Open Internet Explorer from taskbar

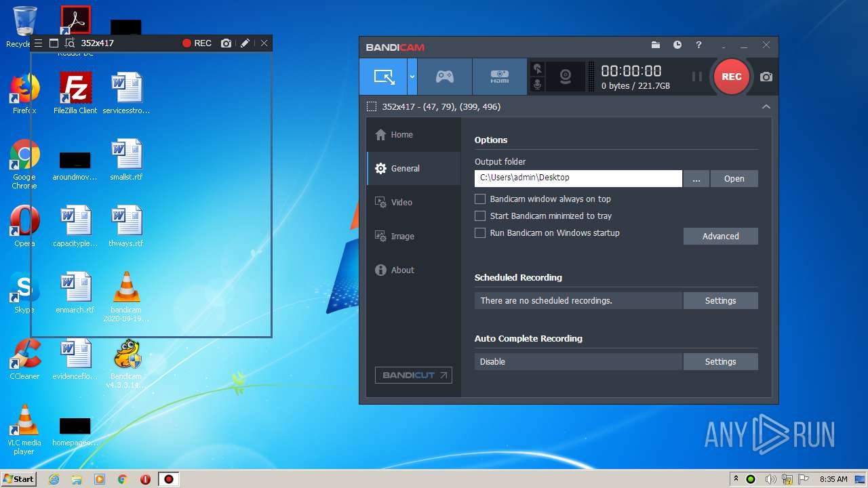click(x=54, y=479)
